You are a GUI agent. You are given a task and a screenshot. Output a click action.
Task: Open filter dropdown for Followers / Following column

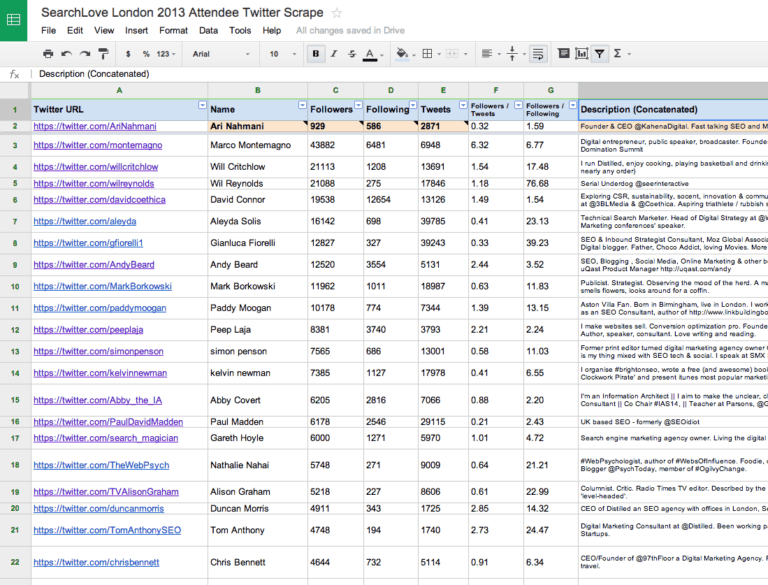(x=573, y=105)
